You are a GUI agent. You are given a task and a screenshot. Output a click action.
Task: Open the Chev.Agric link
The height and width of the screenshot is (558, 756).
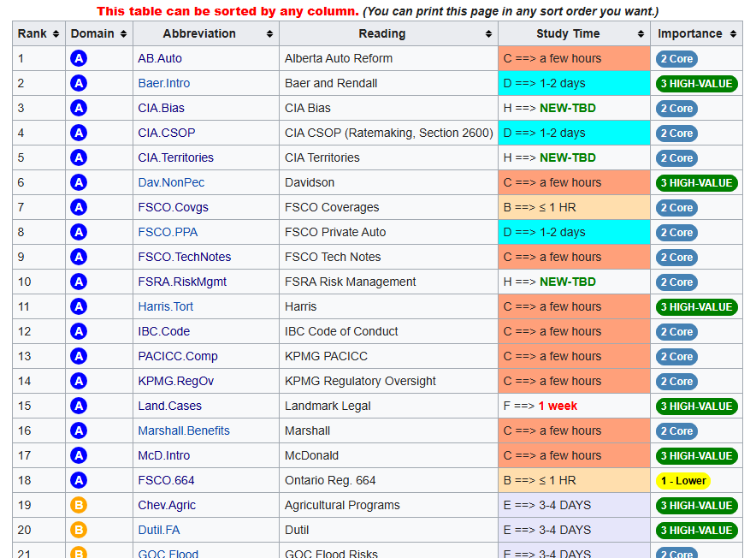(167, 506)
